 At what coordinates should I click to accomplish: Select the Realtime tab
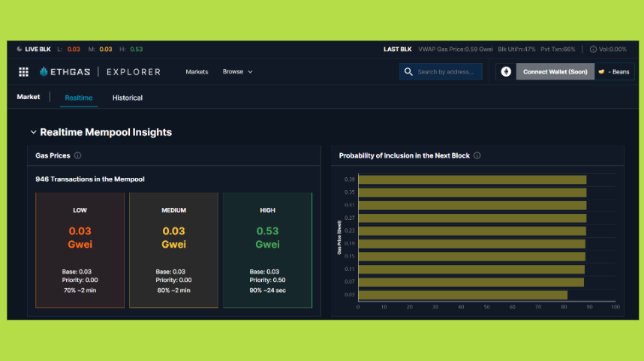tap(79, 98)
